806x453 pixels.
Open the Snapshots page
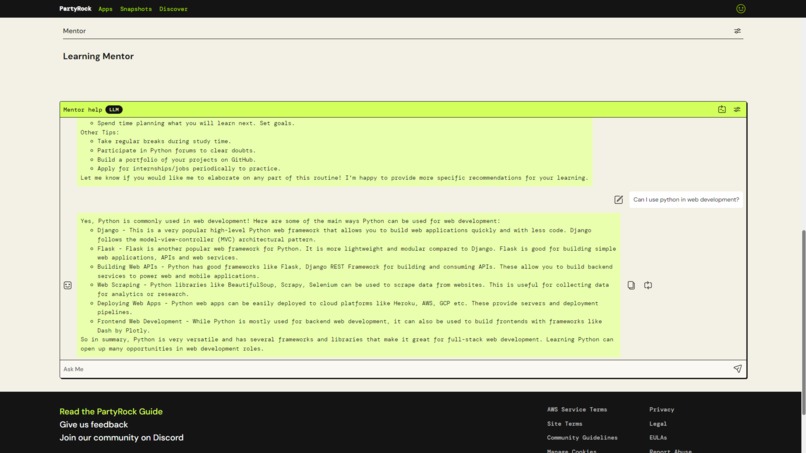(136, 9)
